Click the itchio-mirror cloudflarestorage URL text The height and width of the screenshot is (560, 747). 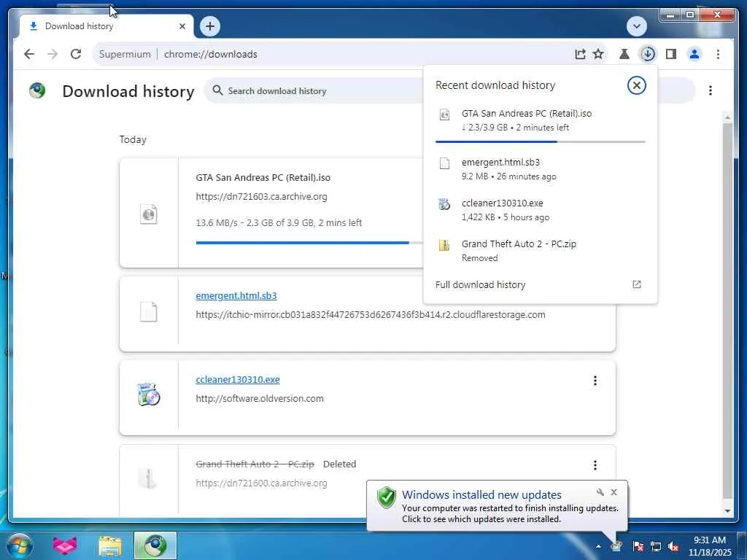[370, 315]
